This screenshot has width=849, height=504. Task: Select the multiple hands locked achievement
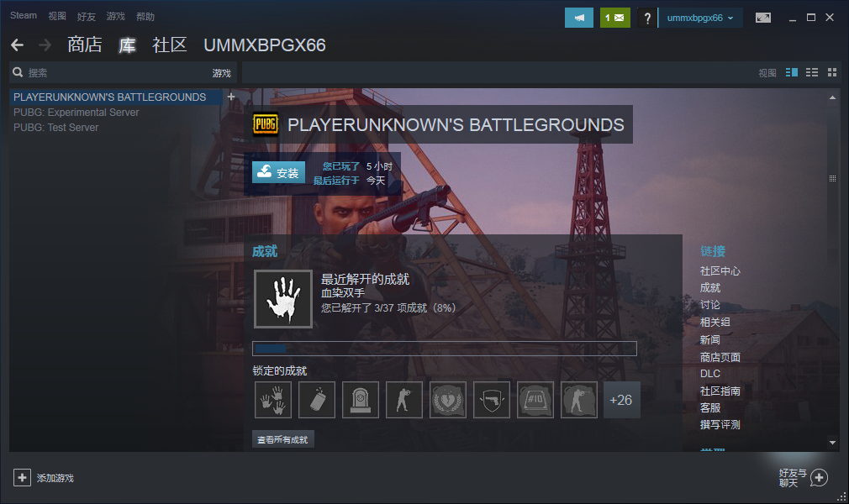coord(273,400)
